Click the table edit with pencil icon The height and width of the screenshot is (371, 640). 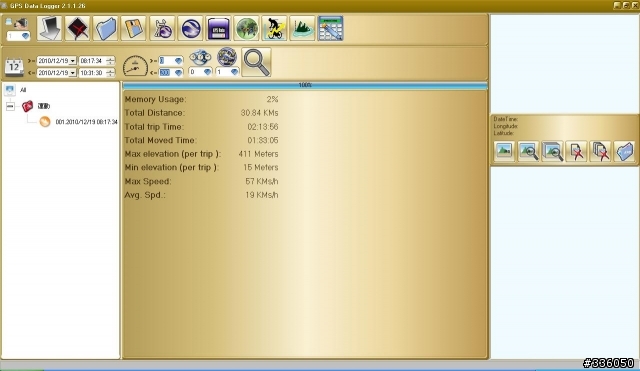pyautogui.click(x=331, y=28)
